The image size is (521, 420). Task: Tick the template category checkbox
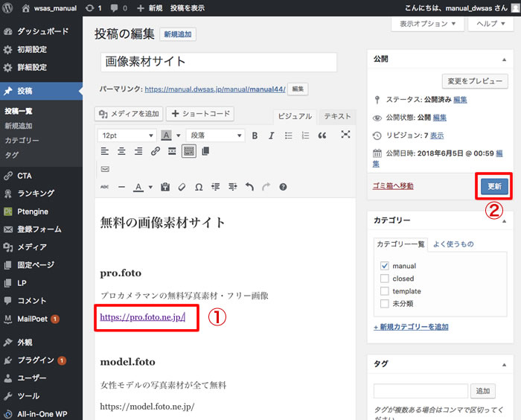[x=385, y=291]
